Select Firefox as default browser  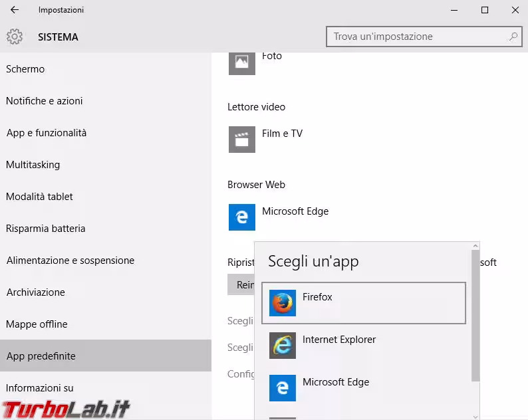click(364, 303)
